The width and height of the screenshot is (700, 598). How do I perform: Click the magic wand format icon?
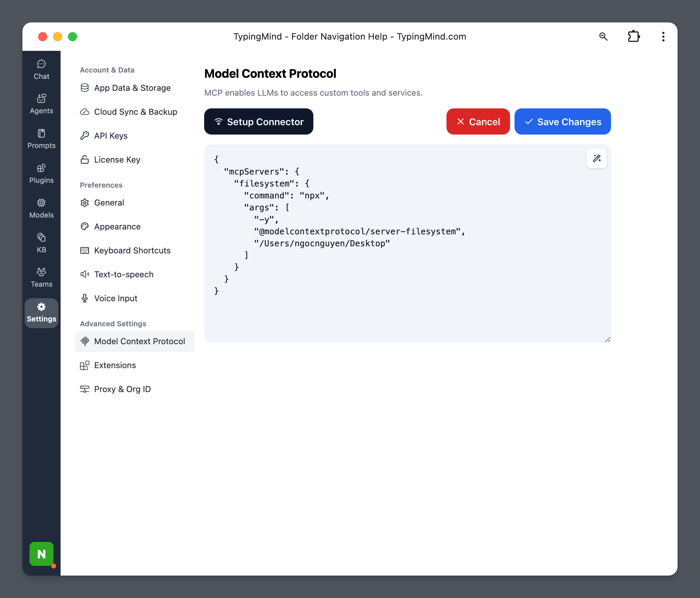click(x=597, y=158)
